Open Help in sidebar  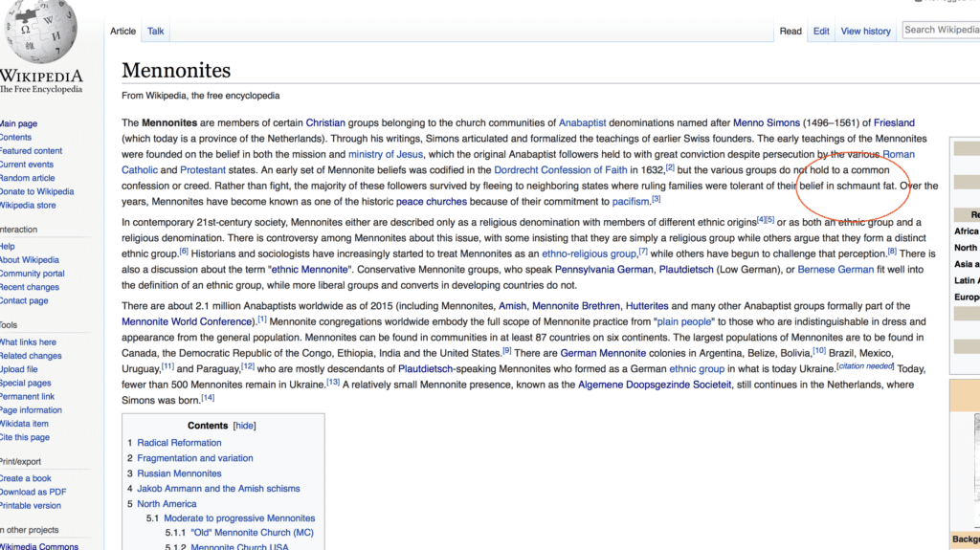tap(7, 246)
